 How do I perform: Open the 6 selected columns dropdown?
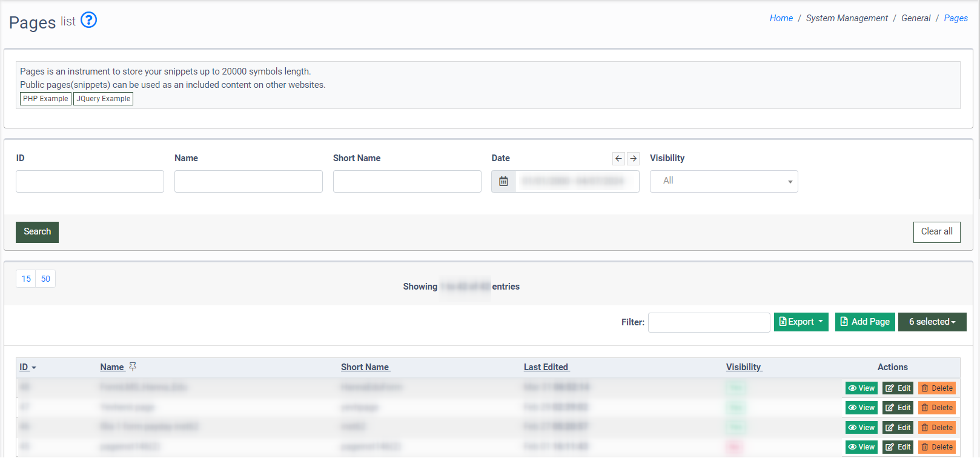(x=932, y=322)
